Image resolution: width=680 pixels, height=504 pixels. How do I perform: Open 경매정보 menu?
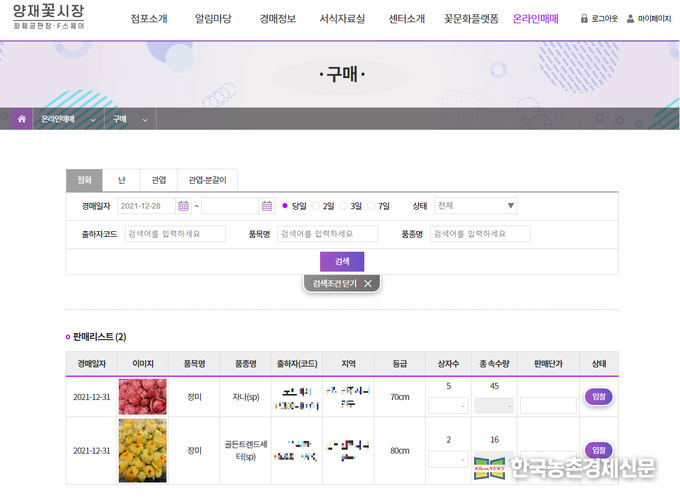(x=278, y=19)
